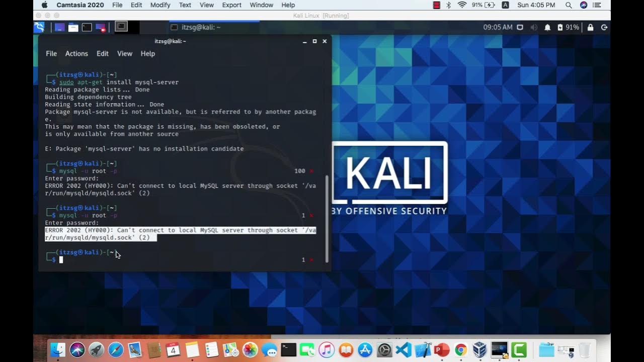Open the Window menu in macOS menu bar
Viewport: 644px width, 362px height.
pos(262,5)
